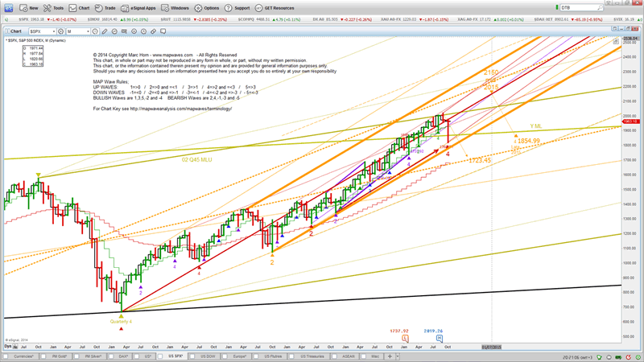Tick the checkbox on US DOW tab
The height and width of the screenshot is (362, 644).
pyautogui.click(x=191, y=356)
